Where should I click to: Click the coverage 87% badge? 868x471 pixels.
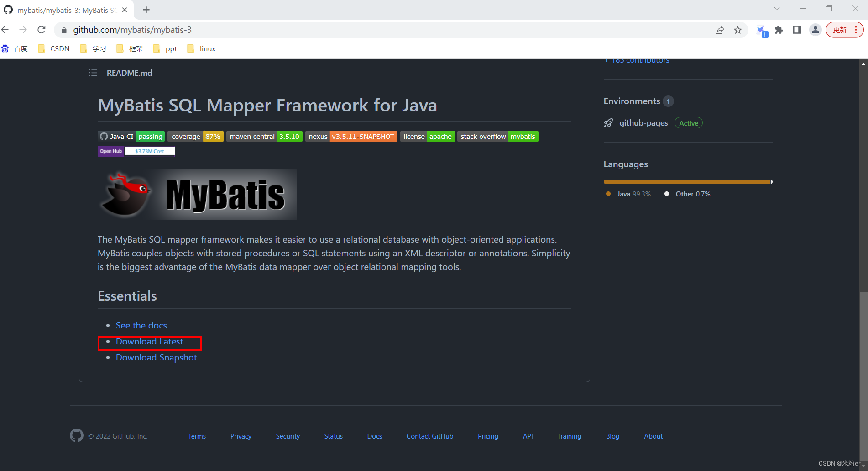pos(196,136)
